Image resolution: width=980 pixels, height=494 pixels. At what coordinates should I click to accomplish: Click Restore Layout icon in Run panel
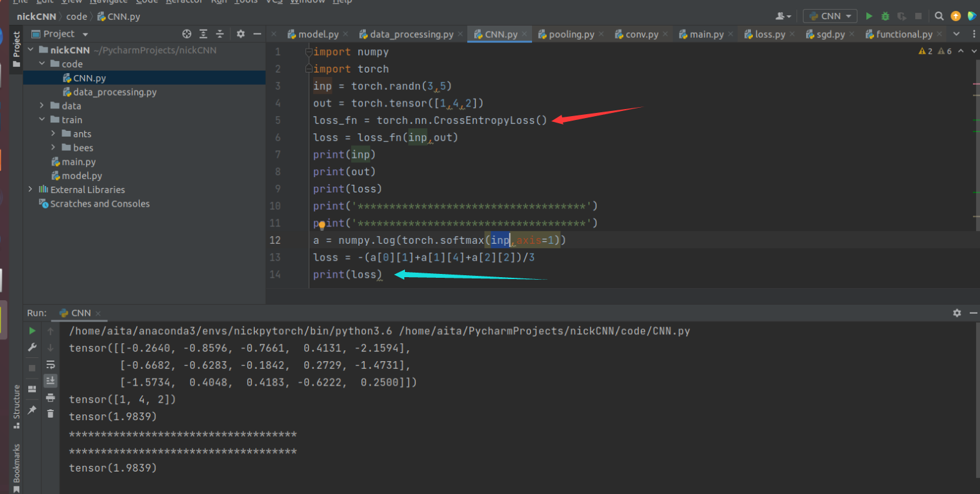coord(32,389)
